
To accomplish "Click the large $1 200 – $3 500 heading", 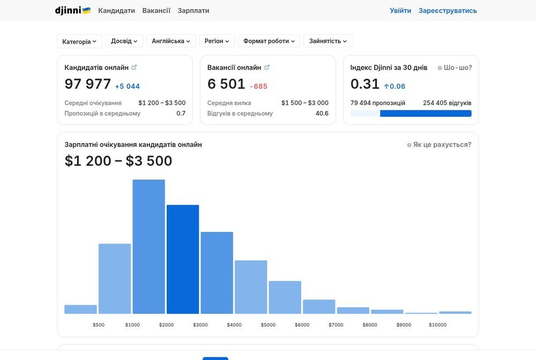I will 118,161.
